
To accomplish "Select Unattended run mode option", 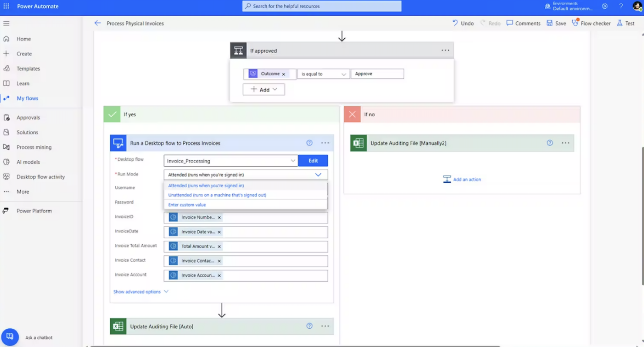I will pos(246,195).
